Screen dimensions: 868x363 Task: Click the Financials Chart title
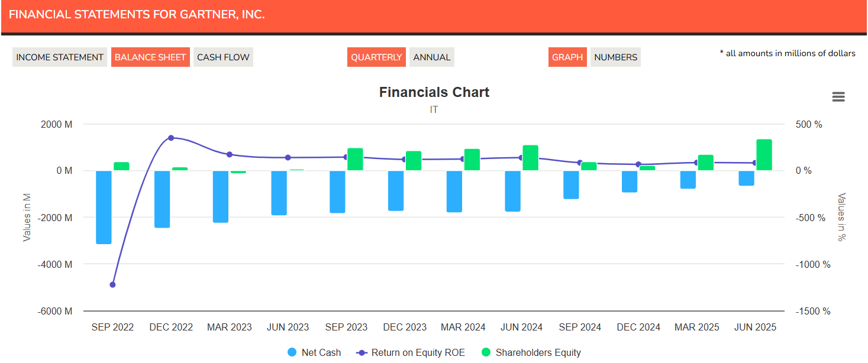[x=434, y=92]
